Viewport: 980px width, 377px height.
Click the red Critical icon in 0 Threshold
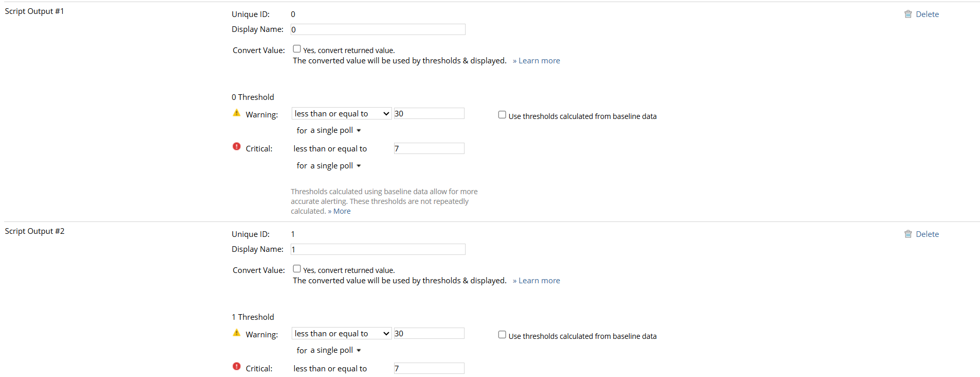click(x=237, y=147)
